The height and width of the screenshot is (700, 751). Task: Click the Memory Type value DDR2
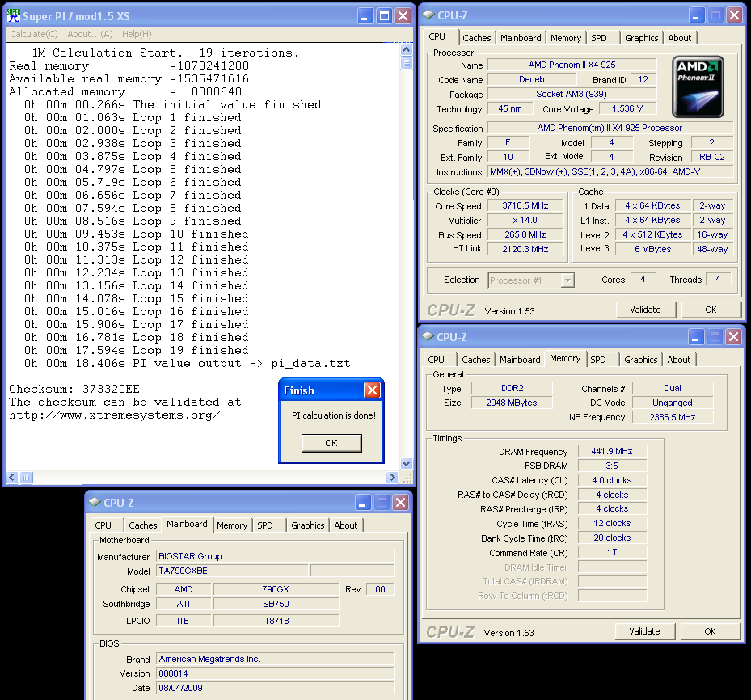512,388
